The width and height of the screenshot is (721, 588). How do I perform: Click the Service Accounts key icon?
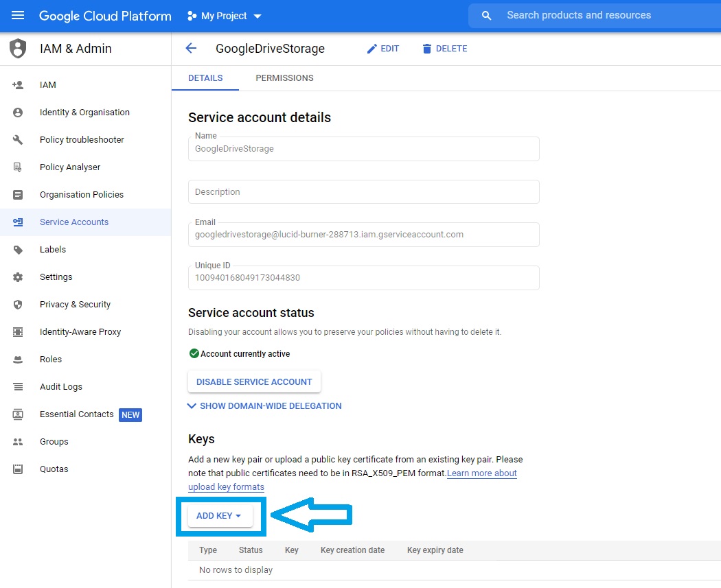coord(18,222)
